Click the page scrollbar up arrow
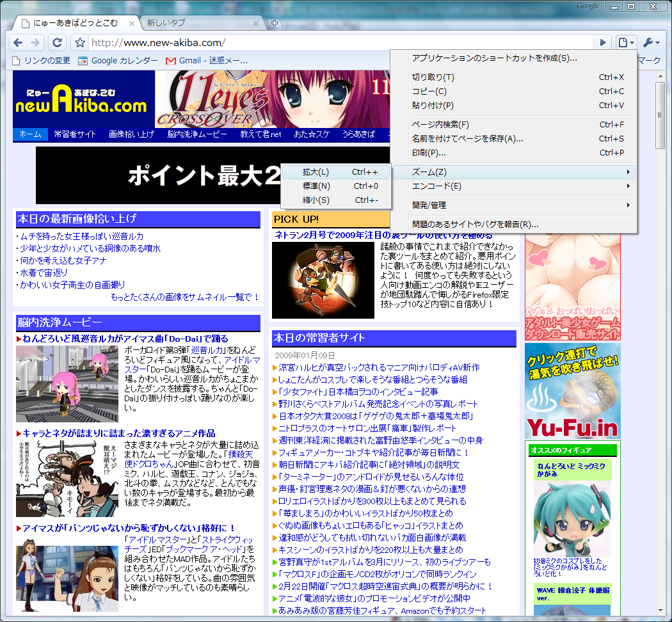Screen dimensions: 672x622 pyautogui.click(x=660, y=77)
